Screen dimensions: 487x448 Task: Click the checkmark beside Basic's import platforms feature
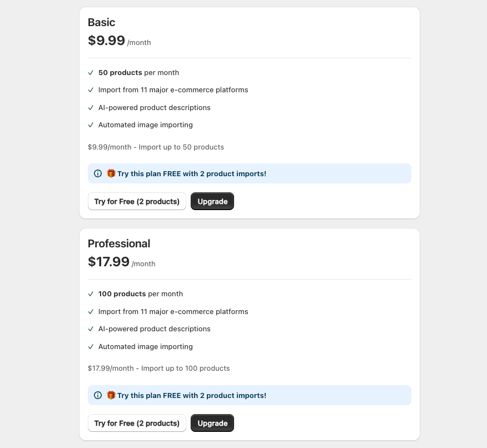click(91, 89)
